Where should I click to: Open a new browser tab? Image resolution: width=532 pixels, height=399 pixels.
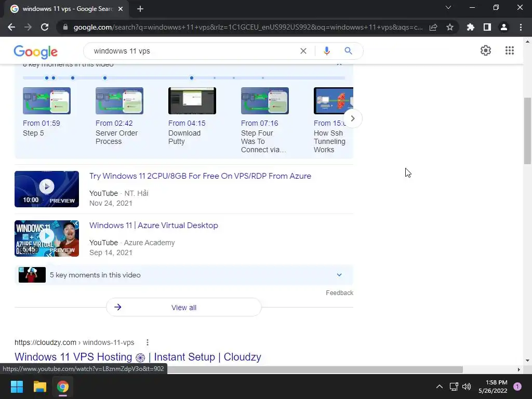point(140,9)
